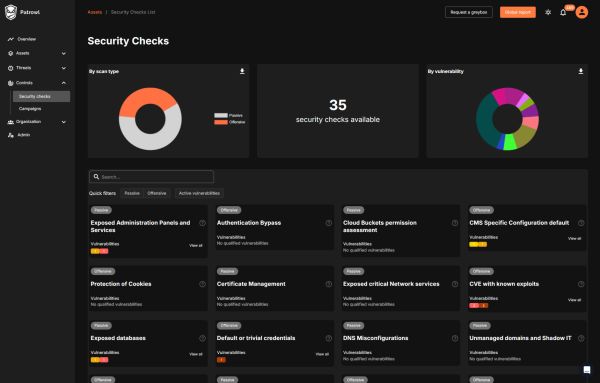View all vulnerabilities for Exposed databases
Image resolution: width=600 pixels, height=383 pixels.
click(196, 354)
